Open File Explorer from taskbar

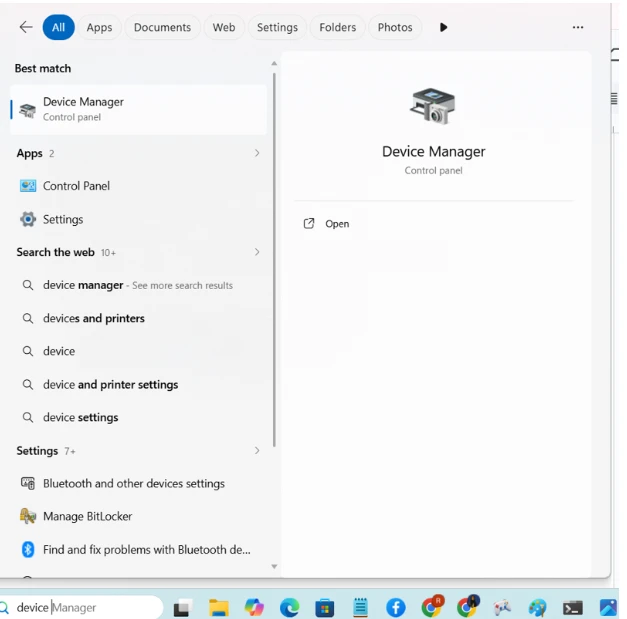(x=219, y=608)
